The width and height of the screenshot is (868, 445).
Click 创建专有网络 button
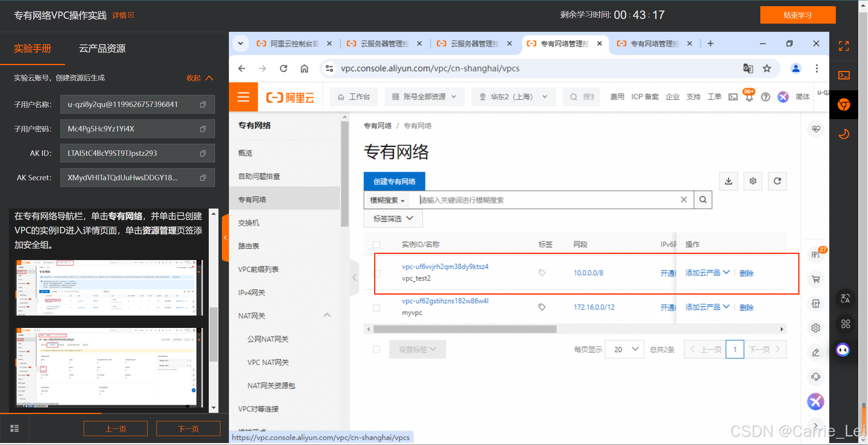pyautogui.click(x=394, y=181)
